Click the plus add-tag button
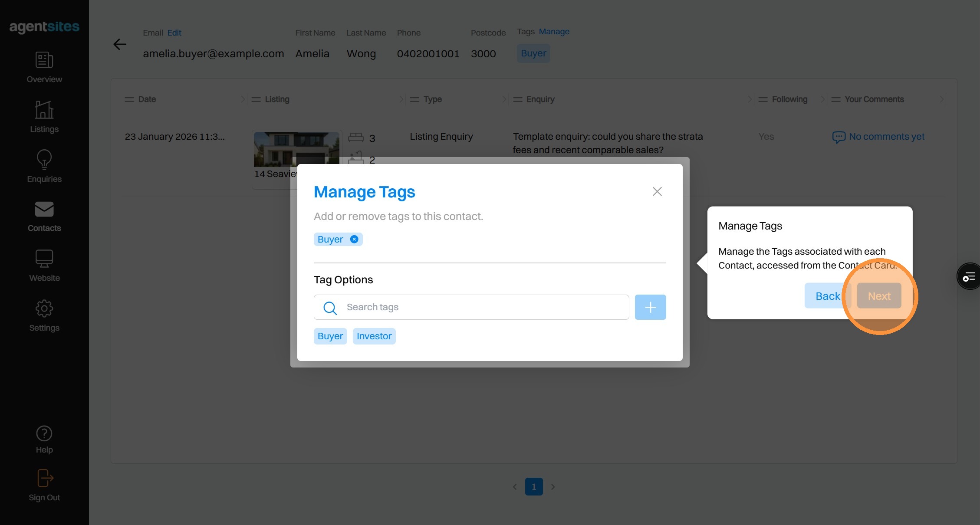Viewport: 980px width, 525px height. tap(650, 307)
